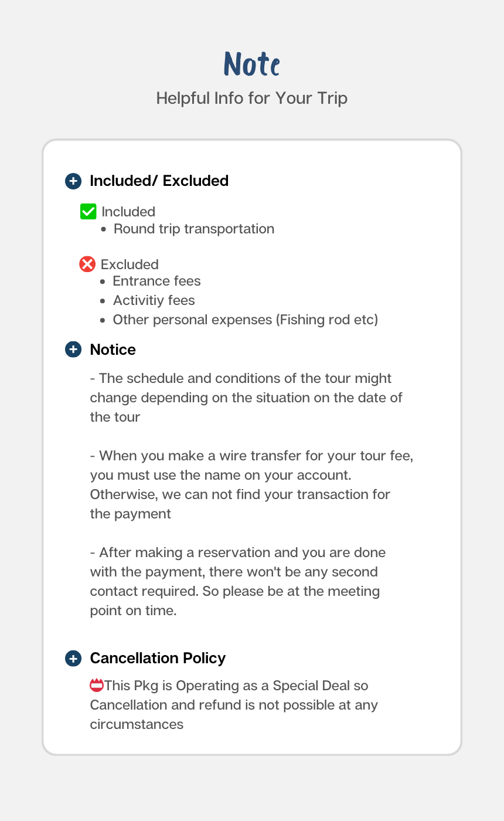
Task: Click the plus icon beside Included/ Excluded
Action: (73, 181)
